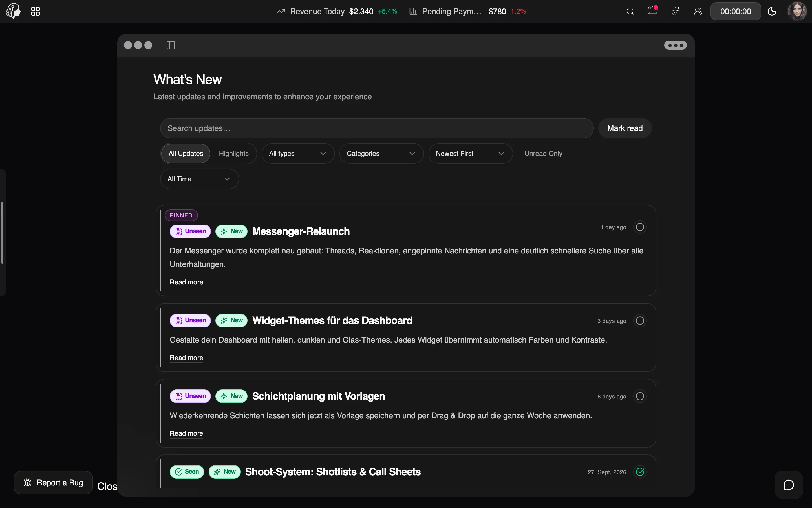This screenshot has width=812, height=508.
Task: Open the app logo home icon
Action: (14, 11)
